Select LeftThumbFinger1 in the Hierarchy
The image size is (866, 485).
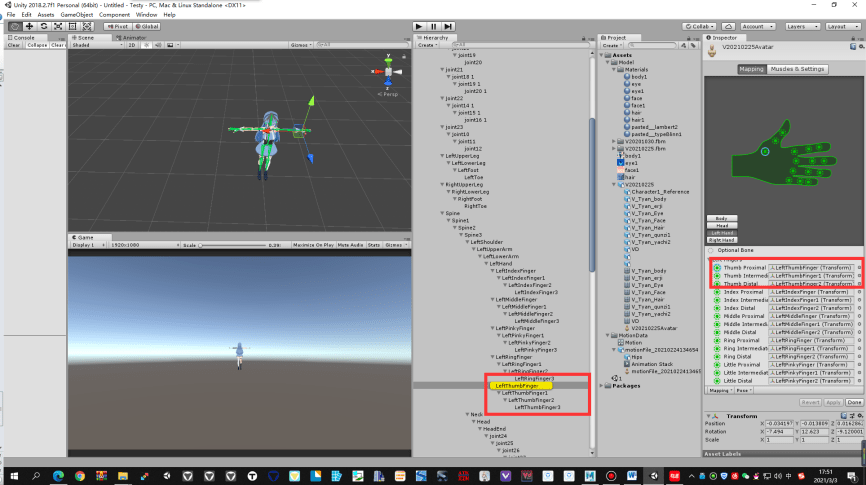pyautogui.click(x=525, y=393)
